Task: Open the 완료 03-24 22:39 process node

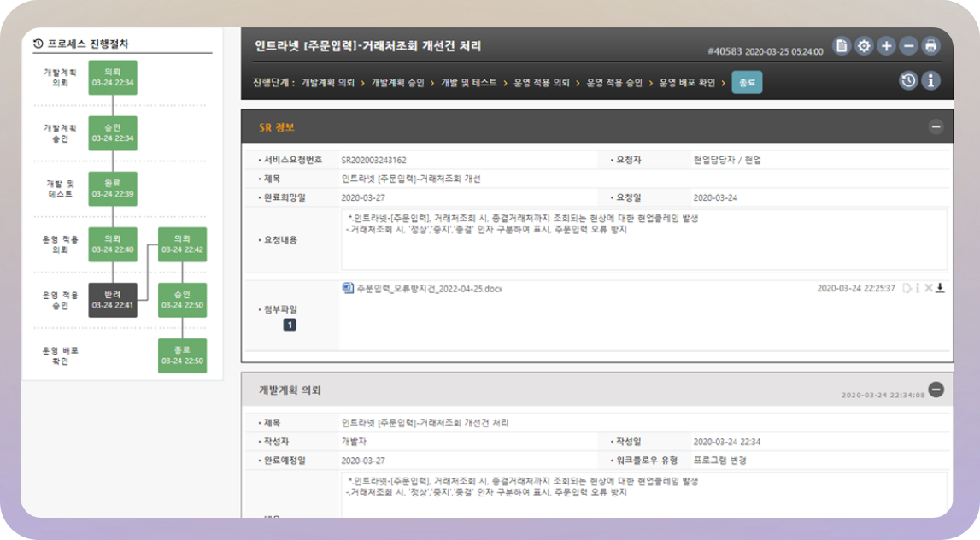Action: coord(113,189)
